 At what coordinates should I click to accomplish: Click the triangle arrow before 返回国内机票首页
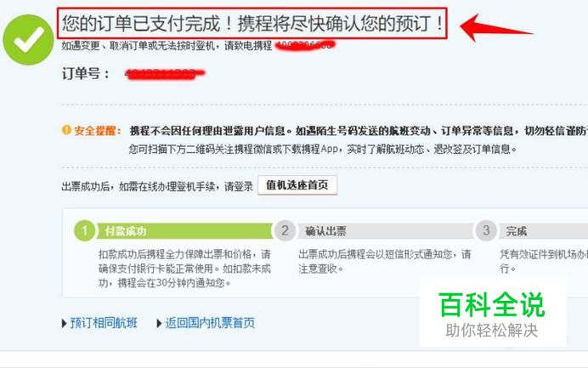pyautogui.click(x=159, y=323)
